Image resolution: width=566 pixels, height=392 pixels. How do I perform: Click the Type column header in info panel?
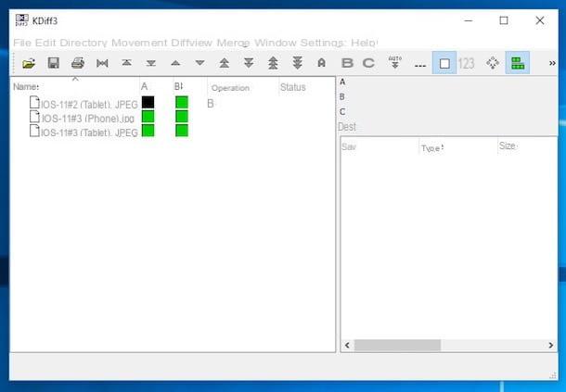[x=457, y=147]
